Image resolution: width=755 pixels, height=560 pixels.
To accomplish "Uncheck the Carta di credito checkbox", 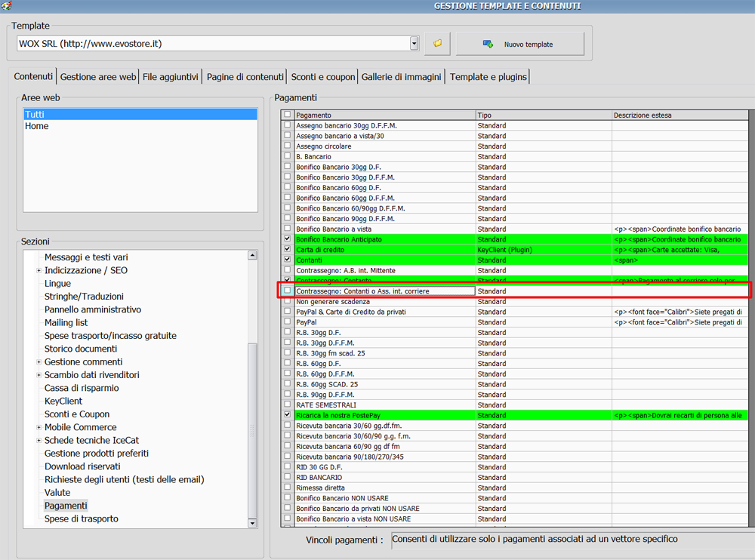I will 288,249.
